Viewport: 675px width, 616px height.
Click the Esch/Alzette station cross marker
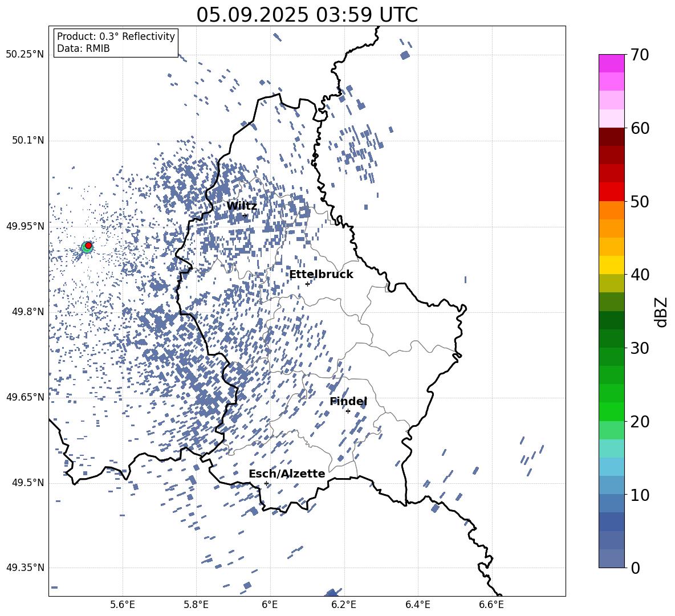pos(266,483)
